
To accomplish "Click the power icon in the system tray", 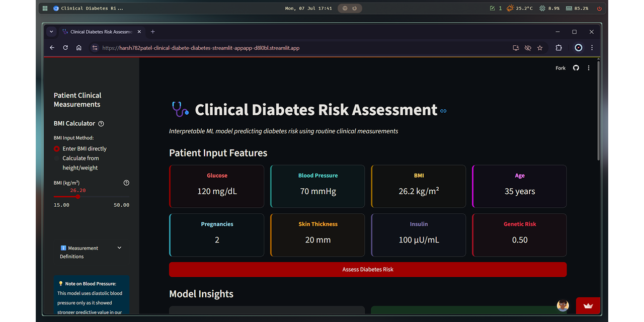I will coord(599,8).
